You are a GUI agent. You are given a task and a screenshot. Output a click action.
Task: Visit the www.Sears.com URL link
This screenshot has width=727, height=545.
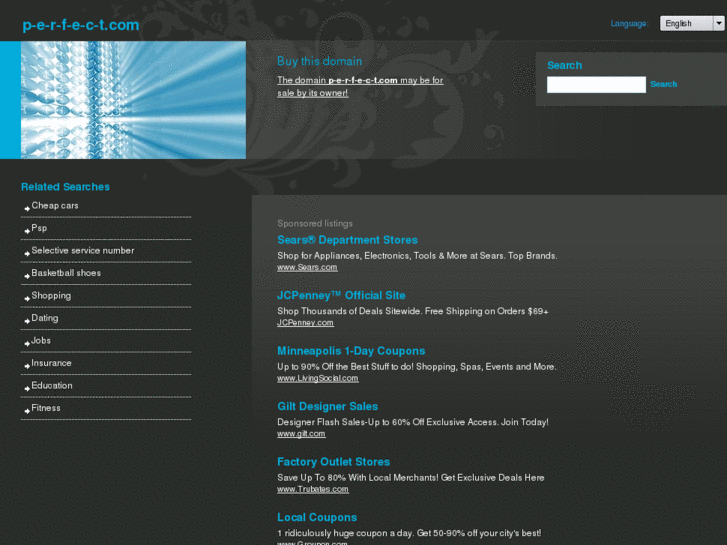[307, 267]
